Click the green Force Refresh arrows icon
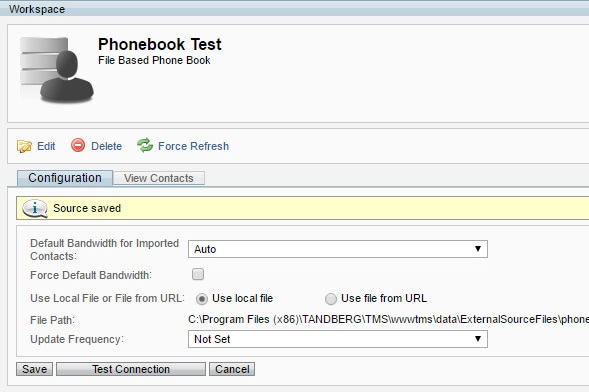589x392 pixels. pyautogui.click(x=145, y=145)
